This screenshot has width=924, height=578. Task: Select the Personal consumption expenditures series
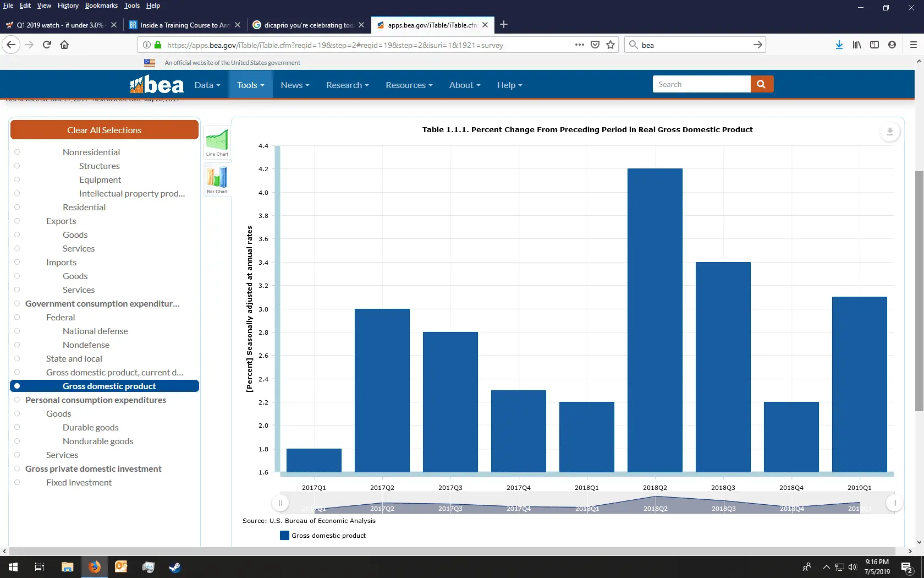click(17, 400)
